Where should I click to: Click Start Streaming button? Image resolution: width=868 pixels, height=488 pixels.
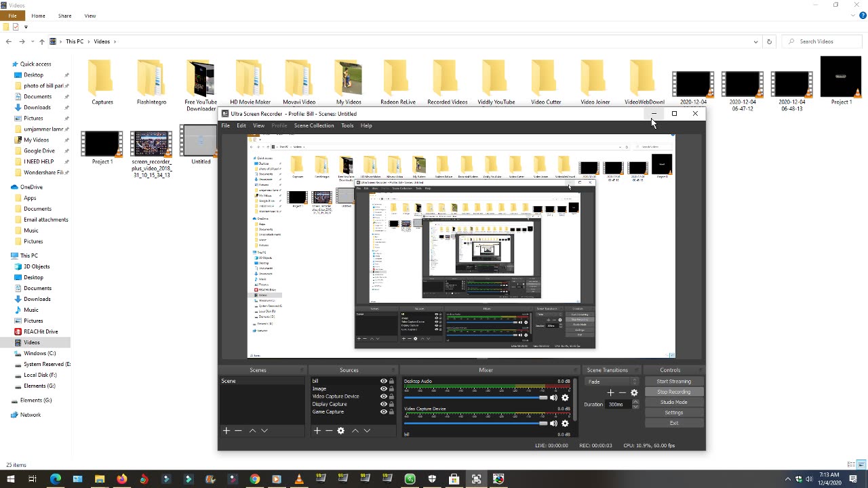pyautogui.click(x=673, y=382)
